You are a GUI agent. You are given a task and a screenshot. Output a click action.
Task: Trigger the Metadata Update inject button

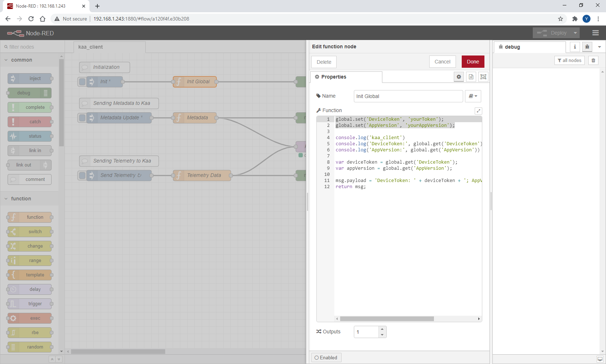coord(82,118)
